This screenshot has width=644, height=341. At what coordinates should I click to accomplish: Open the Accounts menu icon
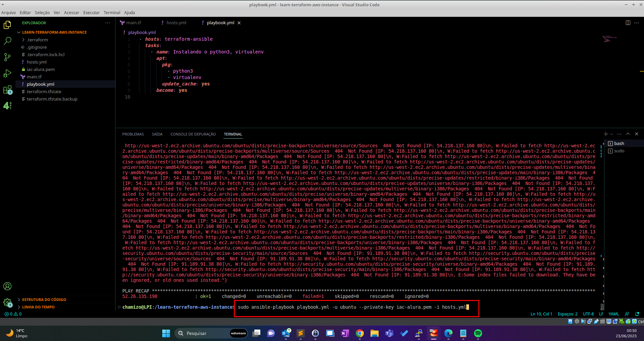pyautogui.click(x=7, y=286)
